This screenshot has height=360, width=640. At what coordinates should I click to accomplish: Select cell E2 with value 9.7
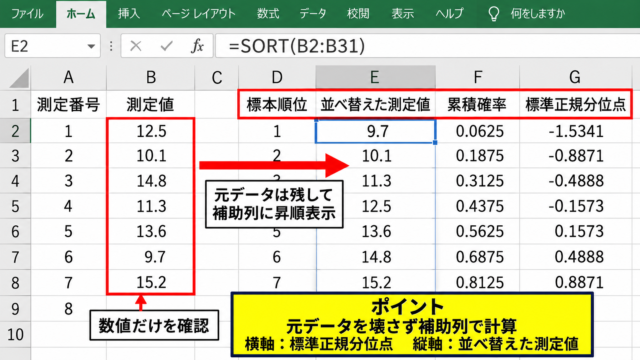point(375,131)
